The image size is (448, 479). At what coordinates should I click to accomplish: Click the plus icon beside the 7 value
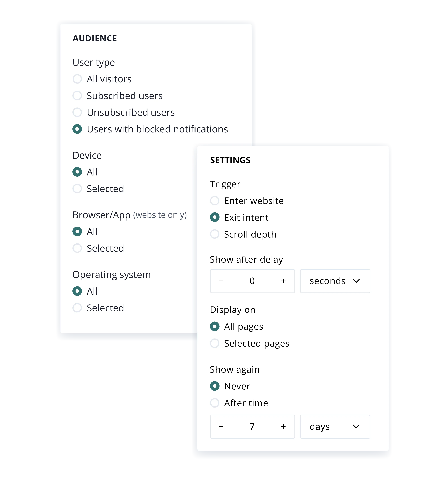[283, 427]
